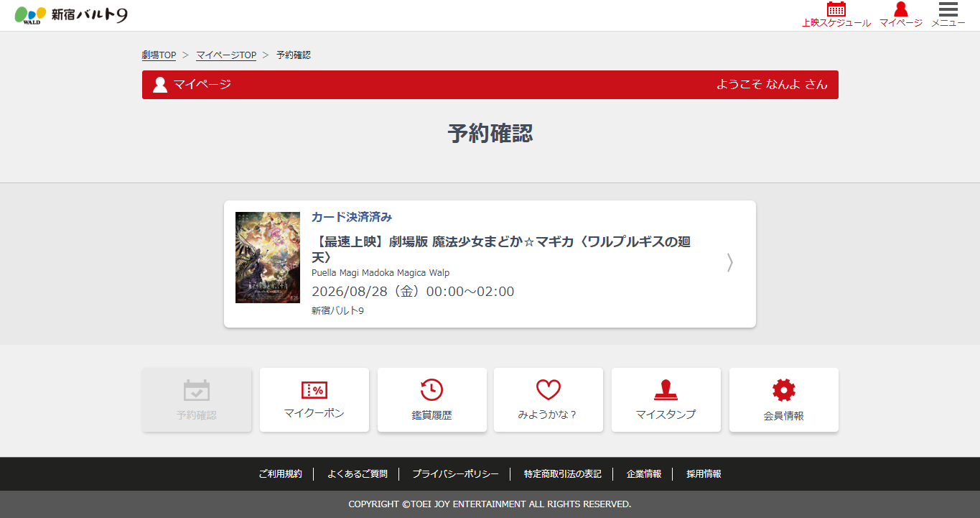This screenshot has height=518, width=980.
Task: Open the 上映スケジュール calendar icon
Action: point(836,9)
